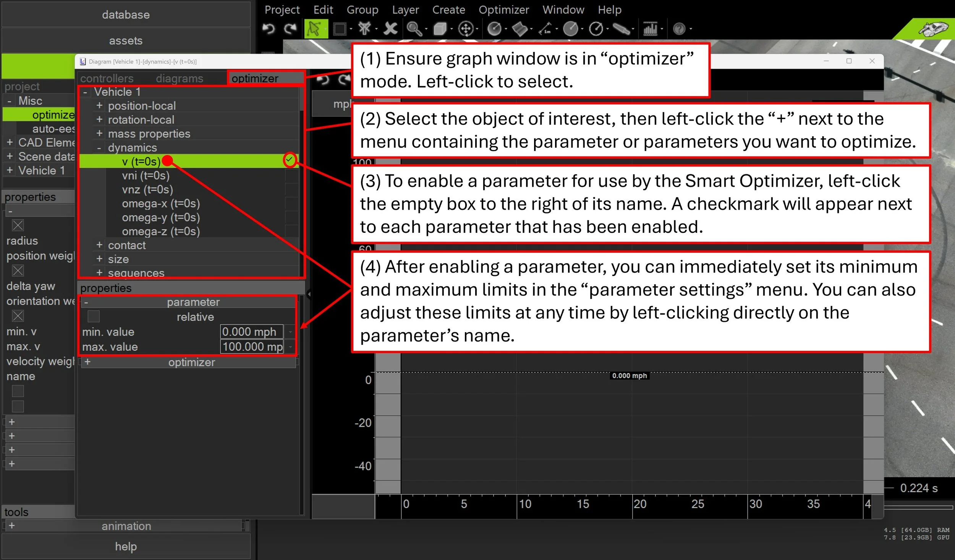Screen dimensions: 955x560
Task: Click the redo arrow in main toolbar
Action: pos(290,29)
